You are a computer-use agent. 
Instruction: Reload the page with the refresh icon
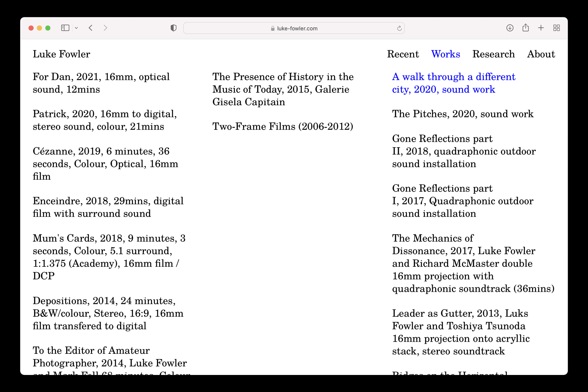point(399,28)
